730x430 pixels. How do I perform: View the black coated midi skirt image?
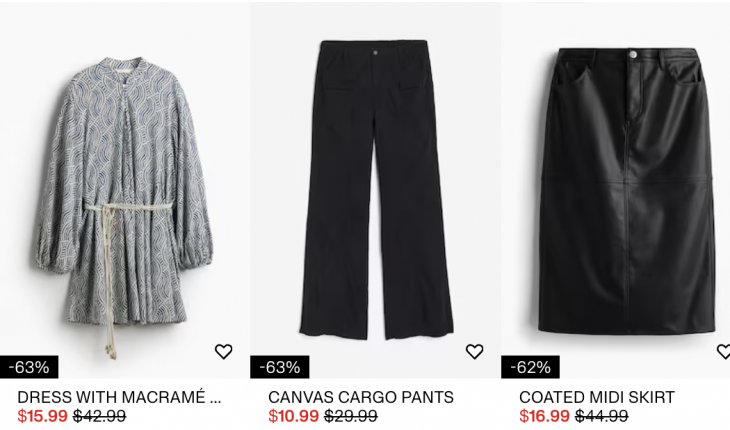[x=627, y=191]
